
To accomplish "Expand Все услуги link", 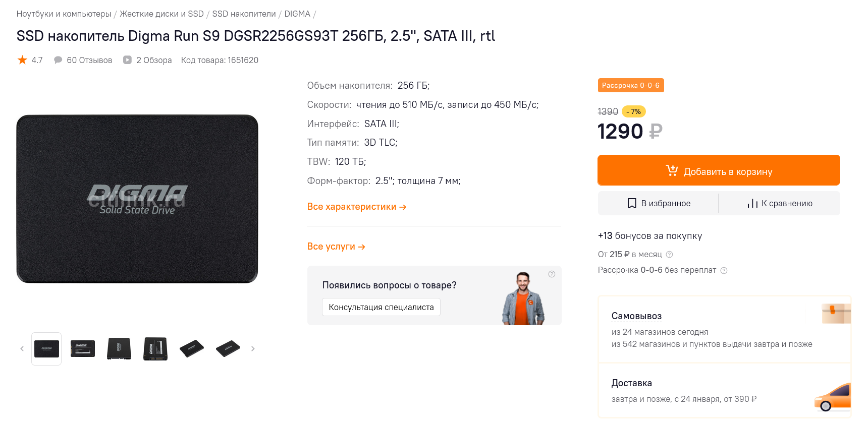I will point(336,247).
